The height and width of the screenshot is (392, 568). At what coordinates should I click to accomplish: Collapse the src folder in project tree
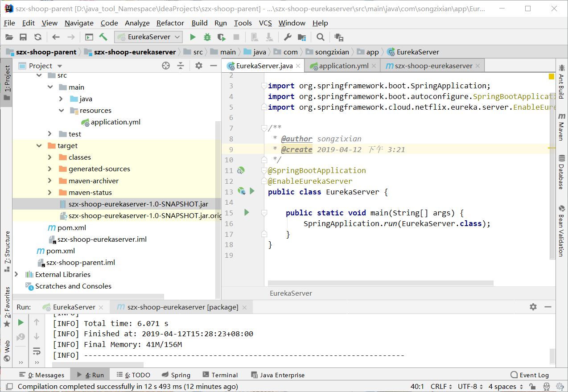(x=39, y=75)
